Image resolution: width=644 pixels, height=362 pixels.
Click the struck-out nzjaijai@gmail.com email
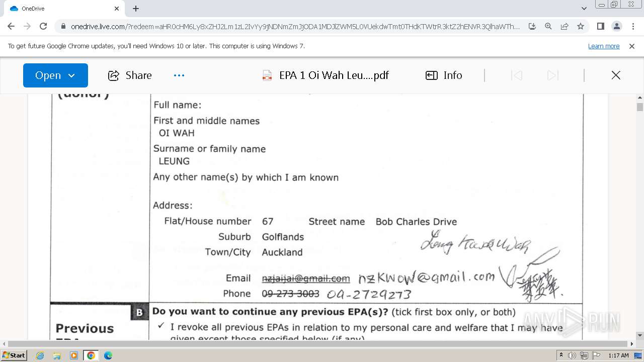click(x=306, y=279)
